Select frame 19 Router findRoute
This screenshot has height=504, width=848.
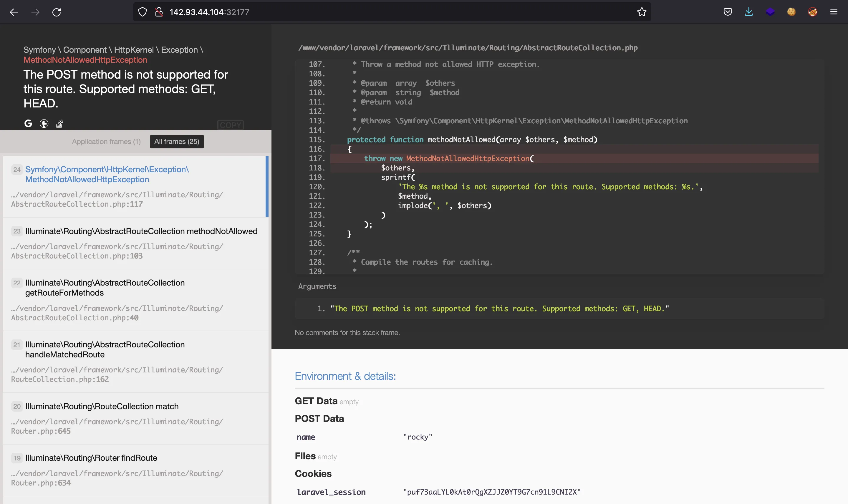(135, 470)
